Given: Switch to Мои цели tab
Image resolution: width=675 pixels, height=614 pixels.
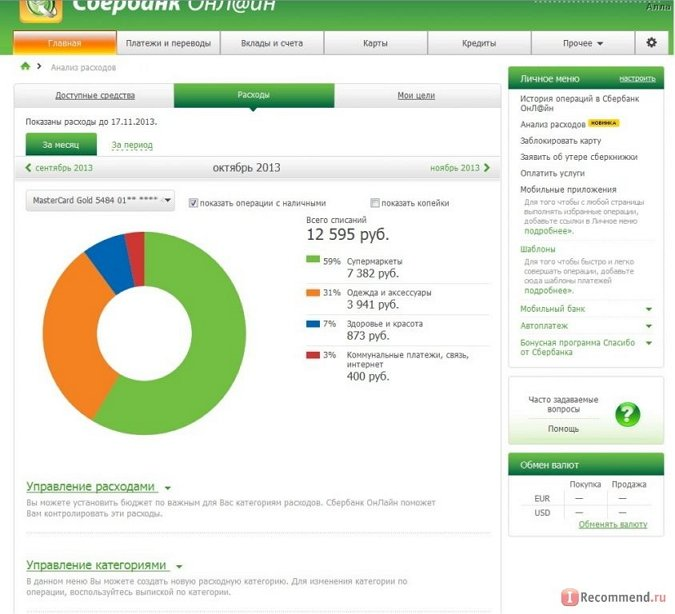Looking at the screenshot, I should pyautogui.click(x=416, y=95).
